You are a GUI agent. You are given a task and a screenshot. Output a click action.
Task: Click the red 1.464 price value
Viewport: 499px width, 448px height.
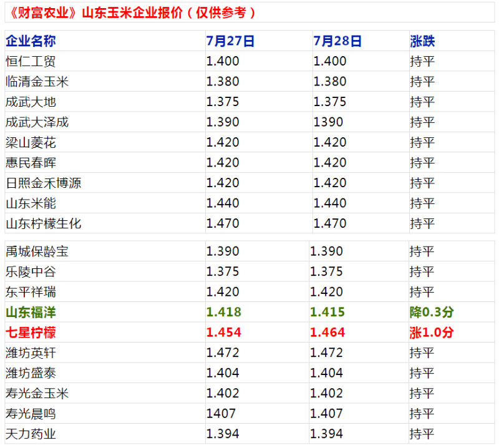(327, 333)
